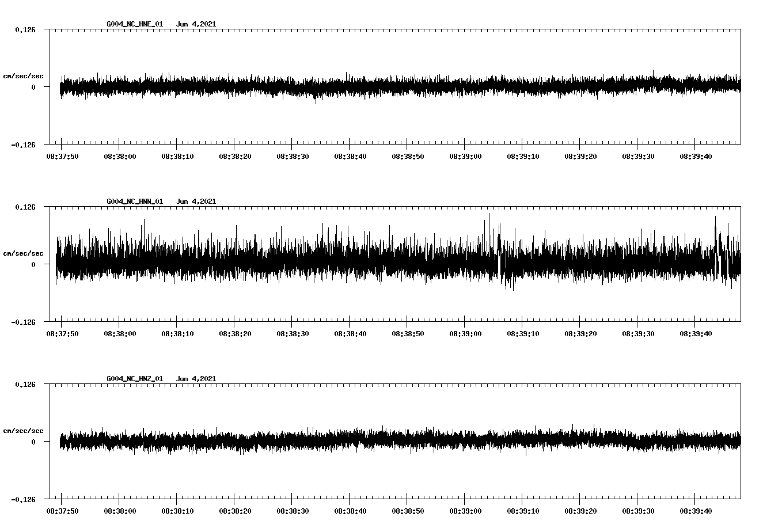Screen dimensions: 782x532
Task: Click the 08:38:50 time label under HNZ plot
Action: (408, 511)
